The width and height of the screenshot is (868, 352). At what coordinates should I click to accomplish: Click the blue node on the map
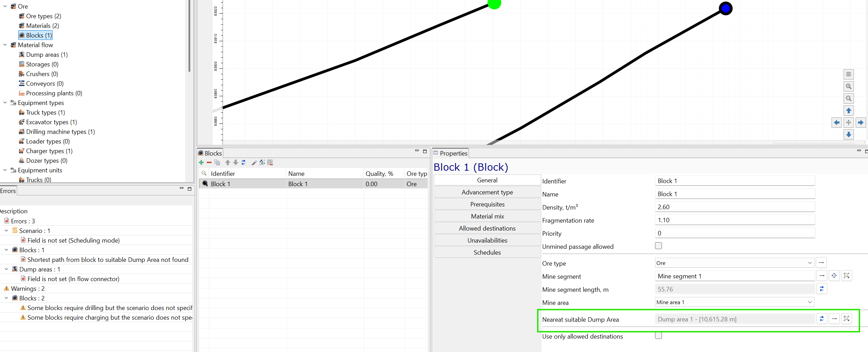pos(726,8)
